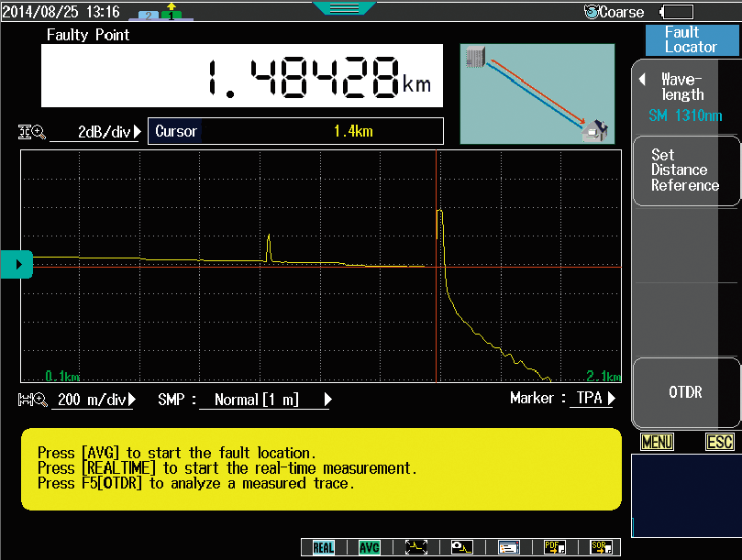Save the trace using the SOR icon
The height and width of the screenshot is (560, 742).
point(601,547)
